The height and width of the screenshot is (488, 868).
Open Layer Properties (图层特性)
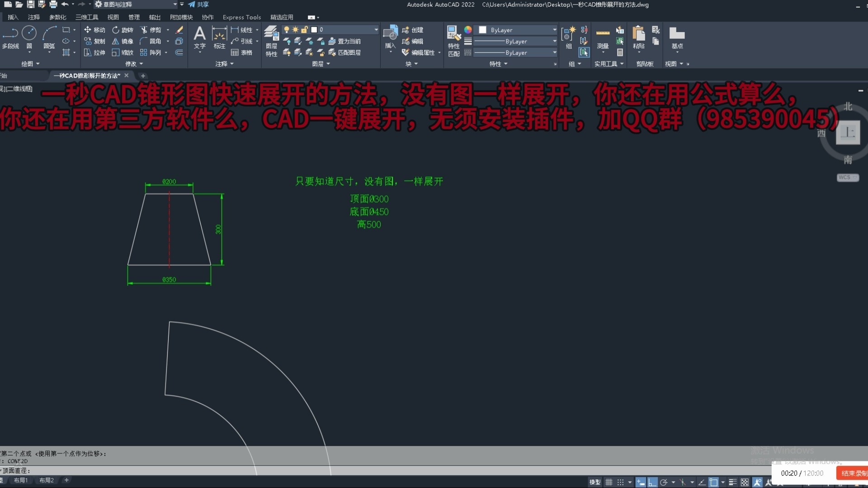coord(271,41)
